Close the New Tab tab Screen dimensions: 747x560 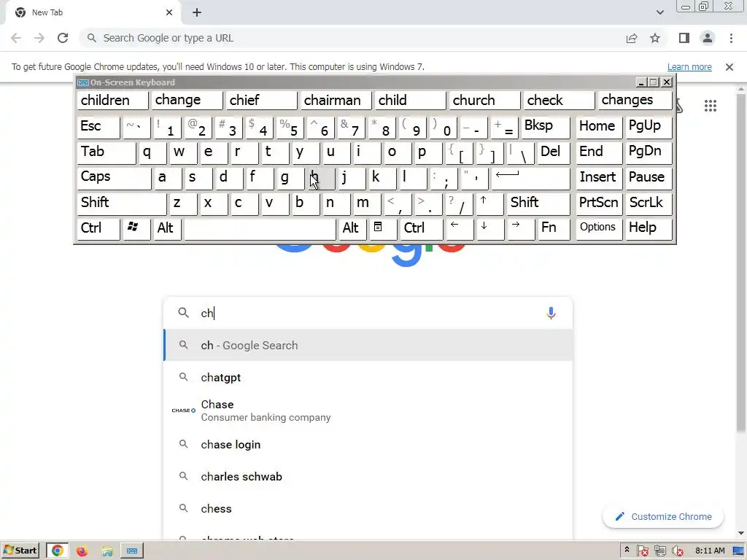(169, 13)
